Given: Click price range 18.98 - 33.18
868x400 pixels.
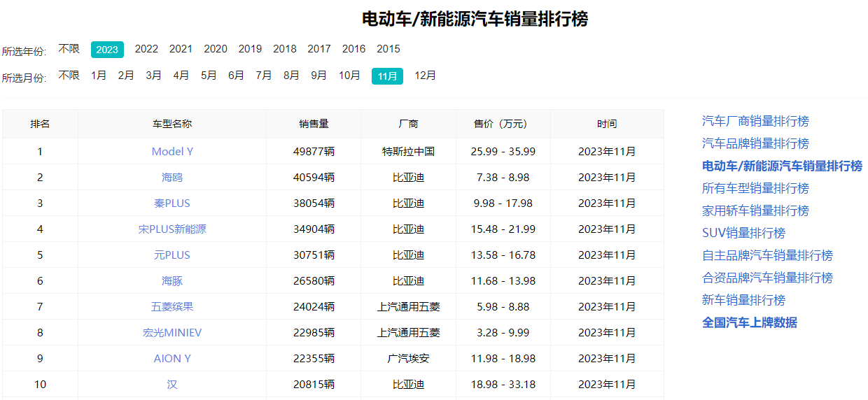Looking at the screenshot, I should point(503,385).
